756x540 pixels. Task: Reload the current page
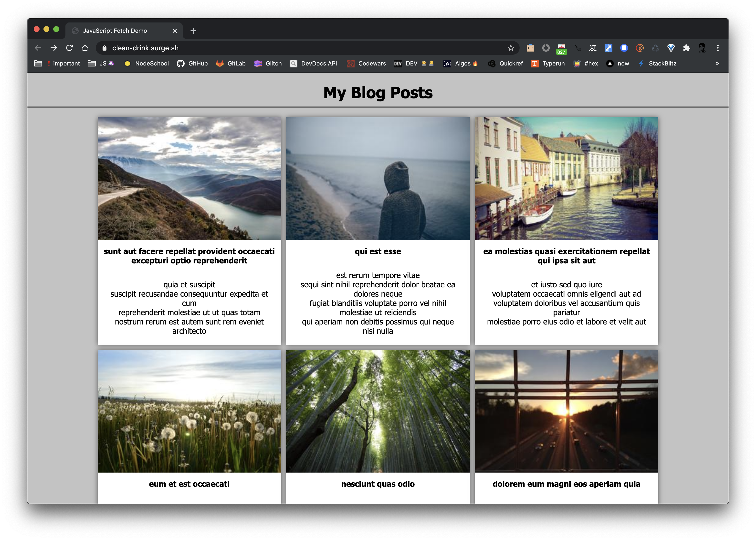coord(69,48)
